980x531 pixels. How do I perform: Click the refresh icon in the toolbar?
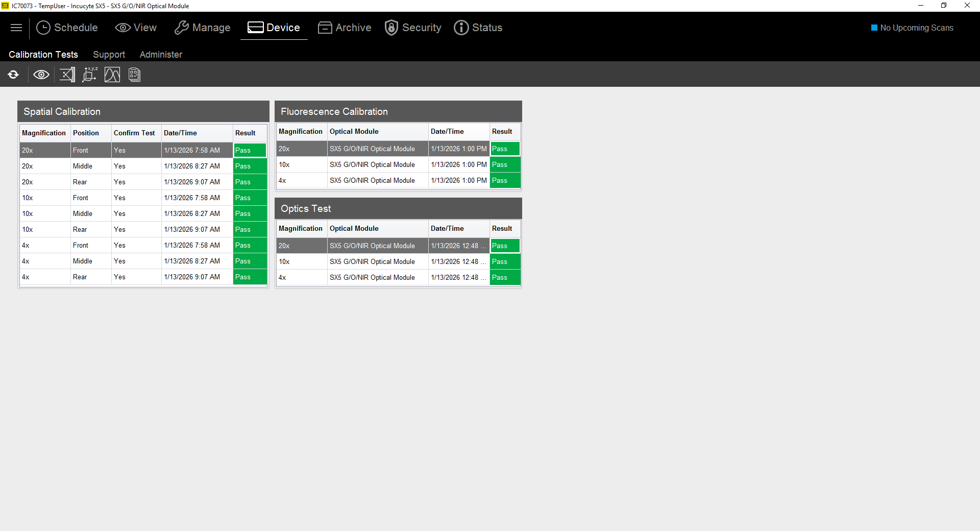pos(13,75)
